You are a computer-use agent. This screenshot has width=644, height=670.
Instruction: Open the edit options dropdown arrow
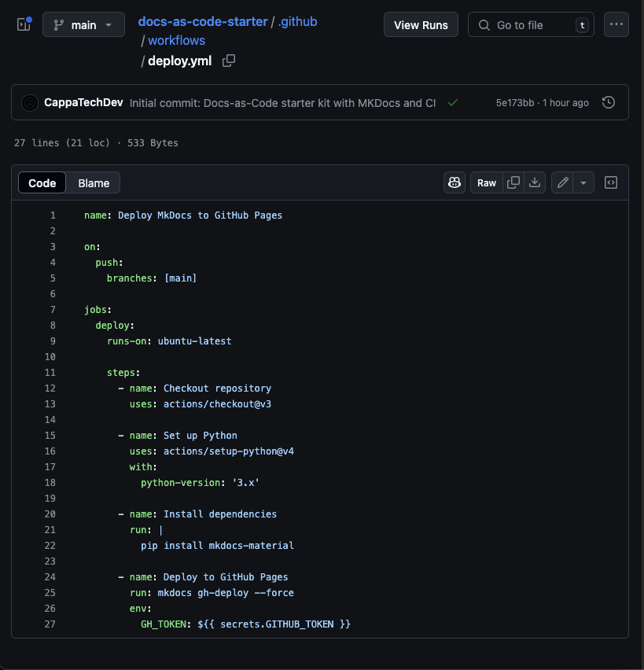pos(583,183)
